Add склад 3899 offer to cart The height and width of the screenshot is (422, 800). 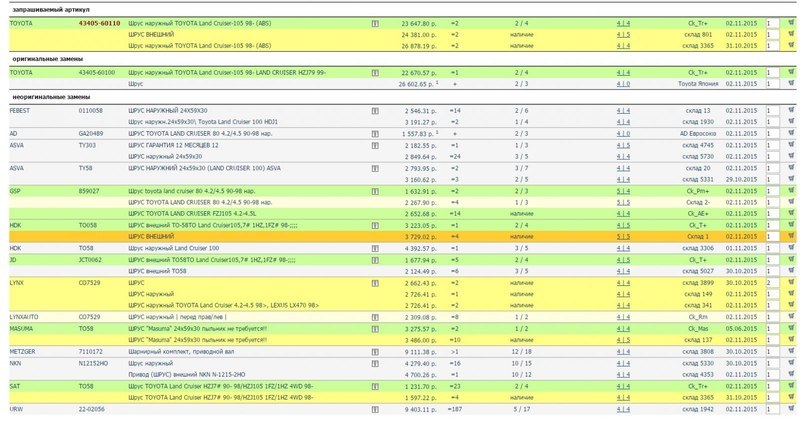tap(791, 283)
